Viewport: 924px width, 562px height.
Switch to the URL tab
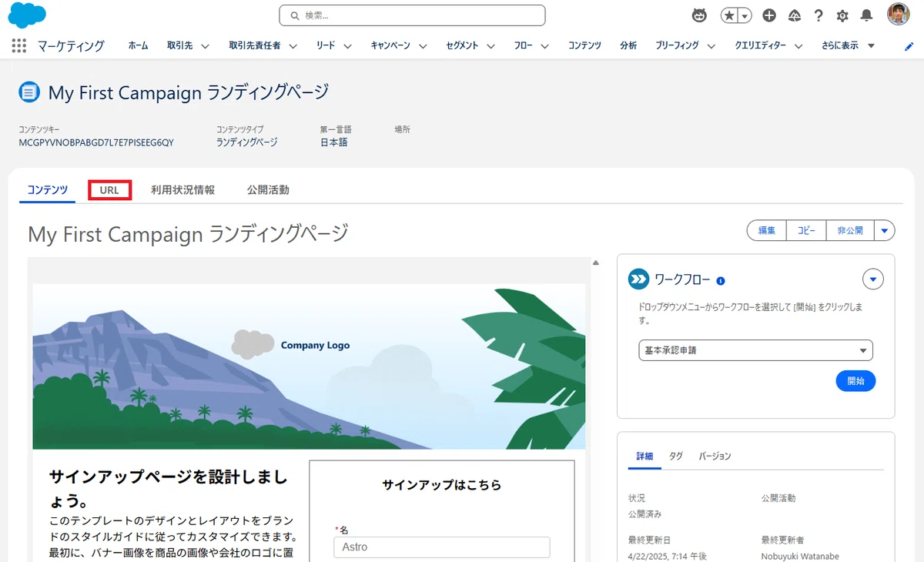pyautogui.click(x=109, y=190)
